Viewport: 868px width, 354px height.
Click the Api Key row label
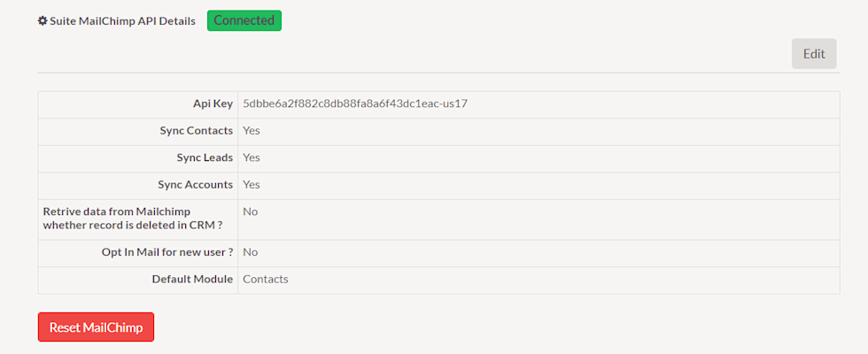213,104
